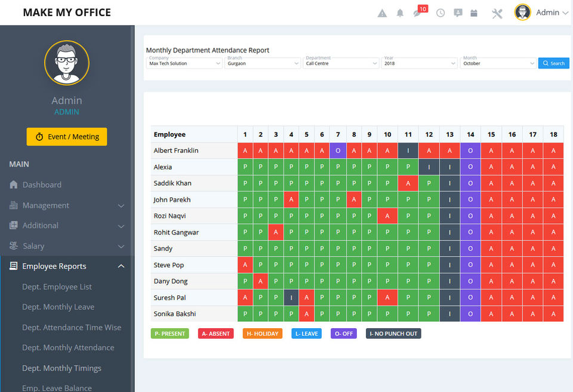Open the notifications bell
Screen dimensions: 573x392
[400, 13]
